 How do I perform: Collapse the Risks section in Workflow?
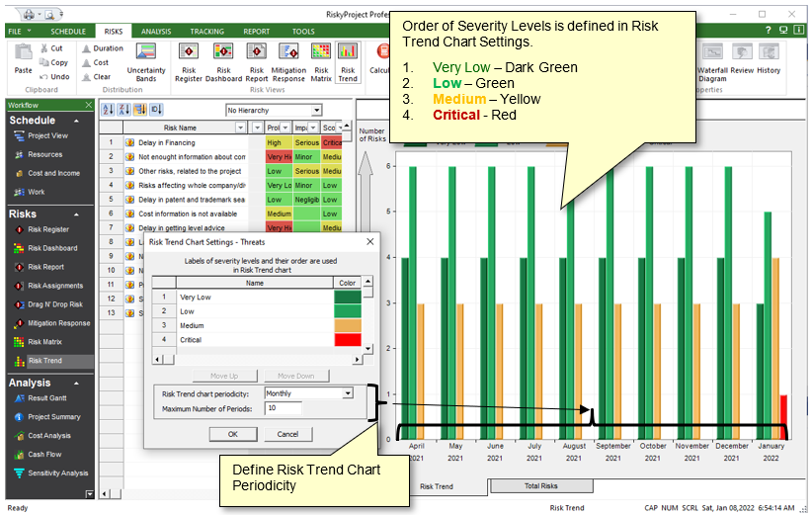(77, 215)
